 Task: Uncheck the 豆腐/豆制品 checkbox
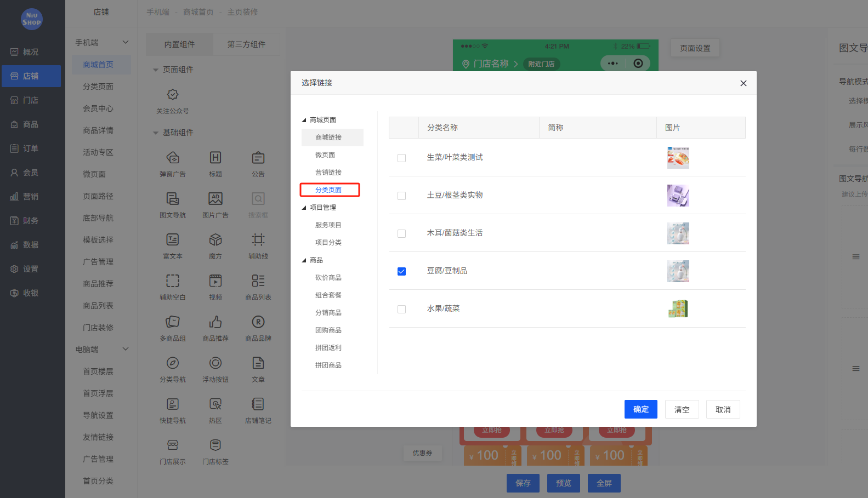(401, 271)
